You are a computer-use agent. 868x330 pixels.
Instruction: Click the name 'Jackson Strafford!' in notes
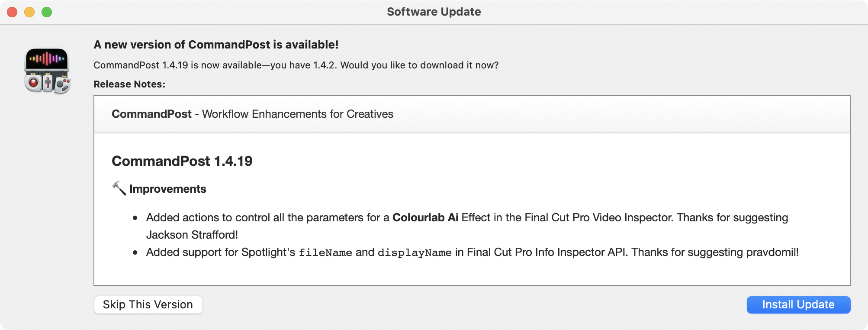[x=192, y=235]
